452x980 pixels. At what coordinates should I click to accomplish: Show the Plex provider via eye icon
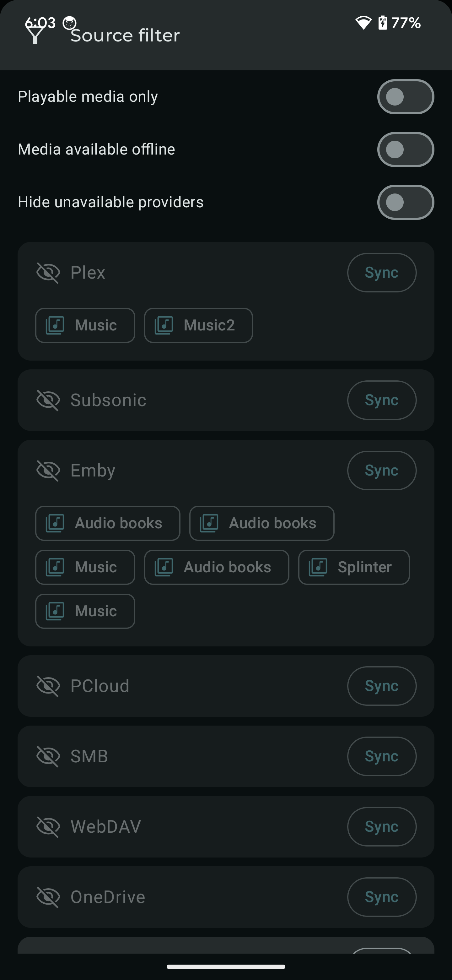click(48, 273)
